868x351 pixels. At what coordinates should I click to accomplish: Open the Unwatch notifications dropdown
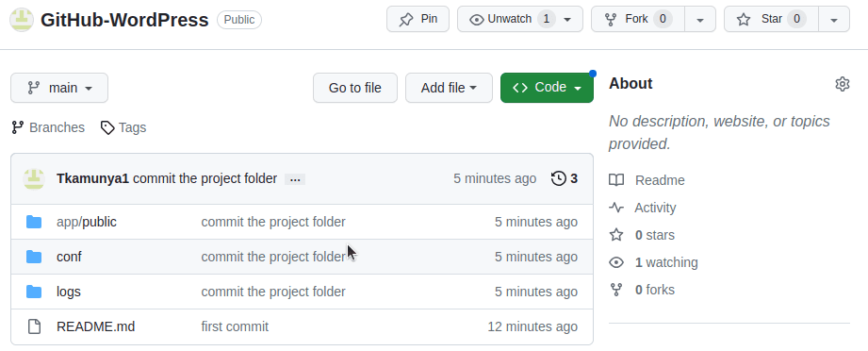tap(520, 20)
